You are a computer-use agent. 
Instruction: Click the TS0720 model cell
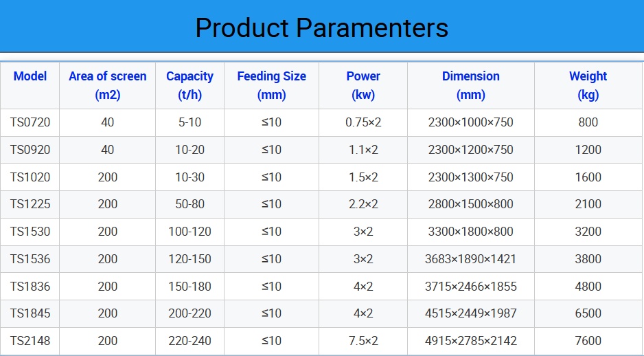[x=30, y=122]
